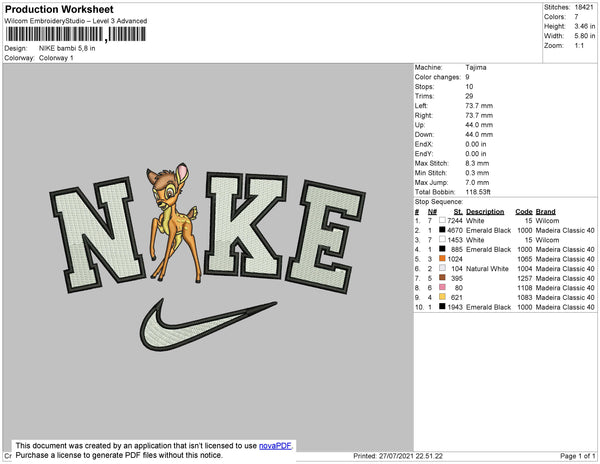Click the 'St.' column header
The height and width of the screenshot is (464, 600).
tap(458, 212)
